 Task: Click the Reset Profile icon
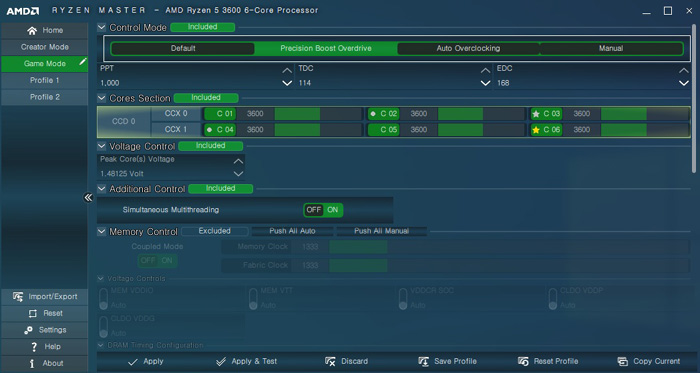523,362
